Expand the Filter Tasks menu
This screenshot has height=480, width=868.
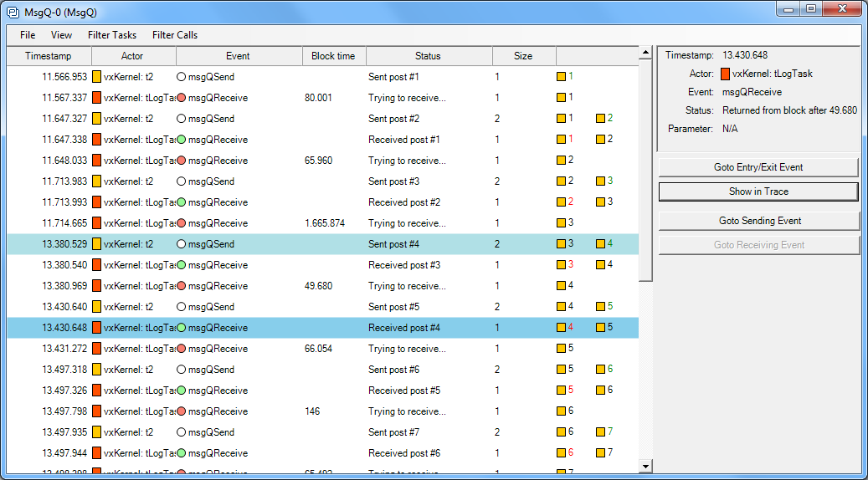[x=112, y=35]
